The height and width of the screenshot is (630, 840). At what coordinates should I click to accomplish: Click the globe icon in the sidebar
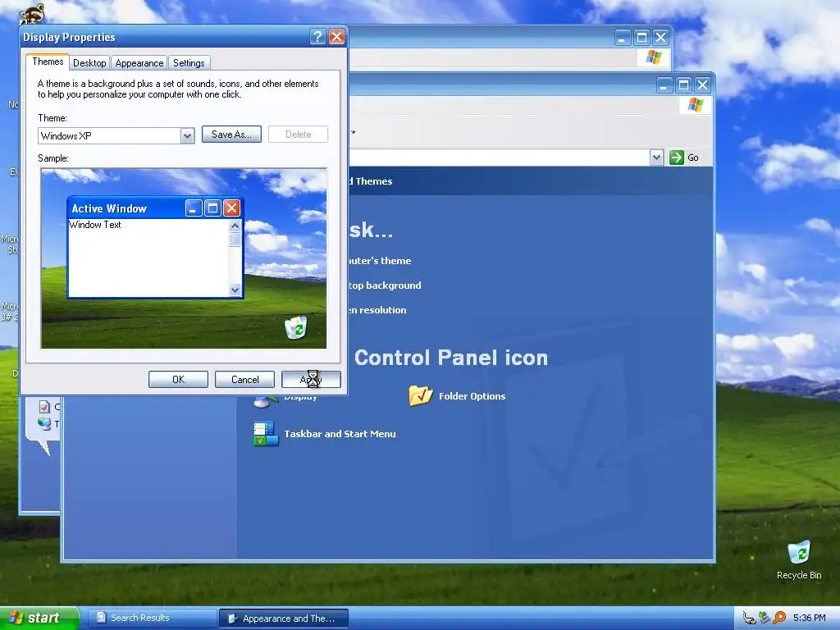coord(44,424)
